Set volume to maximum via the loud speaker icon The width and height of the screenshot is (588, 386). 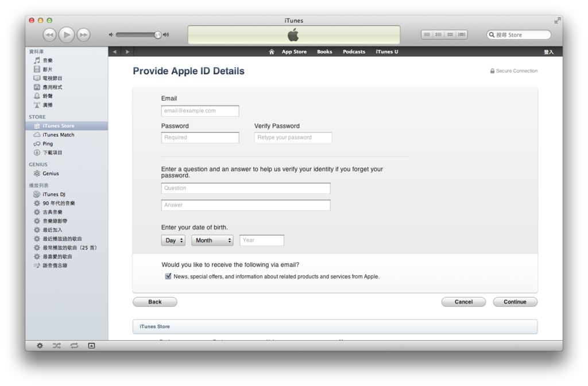coord(166,35)
